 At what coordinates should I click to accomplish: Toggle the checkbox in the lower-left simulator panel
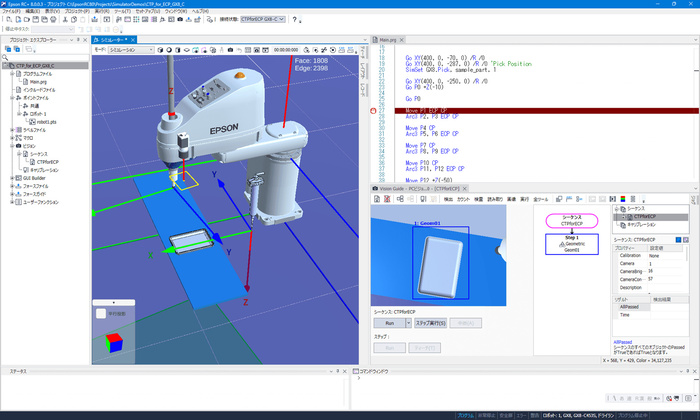click(x=102, y=313)
